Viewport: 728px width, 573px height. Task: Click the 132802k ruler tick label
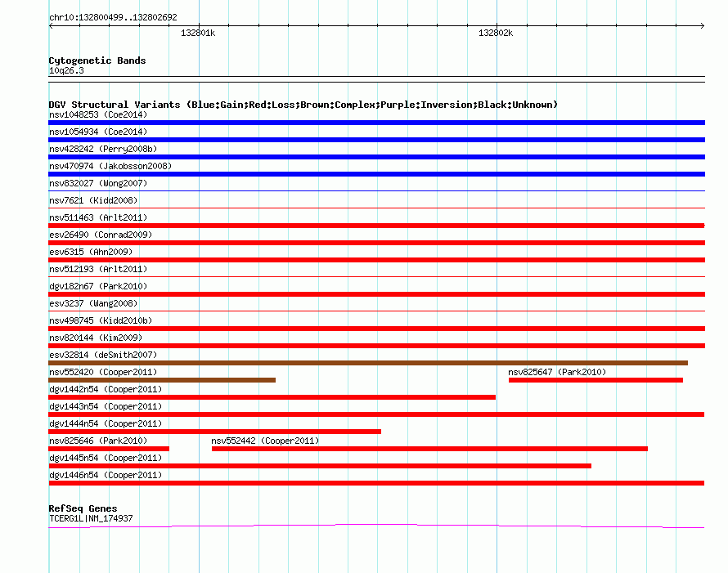coord(496,33)
